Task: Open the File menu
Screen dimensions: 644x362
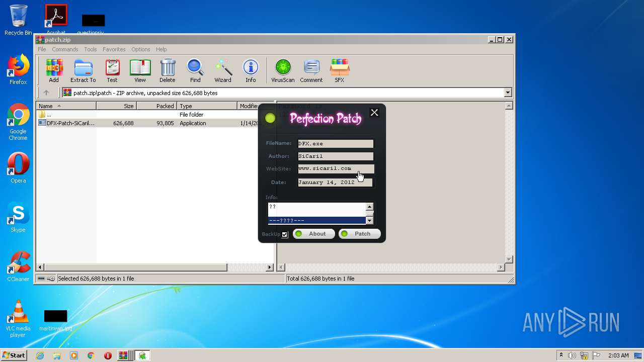Action: [42, 49]
